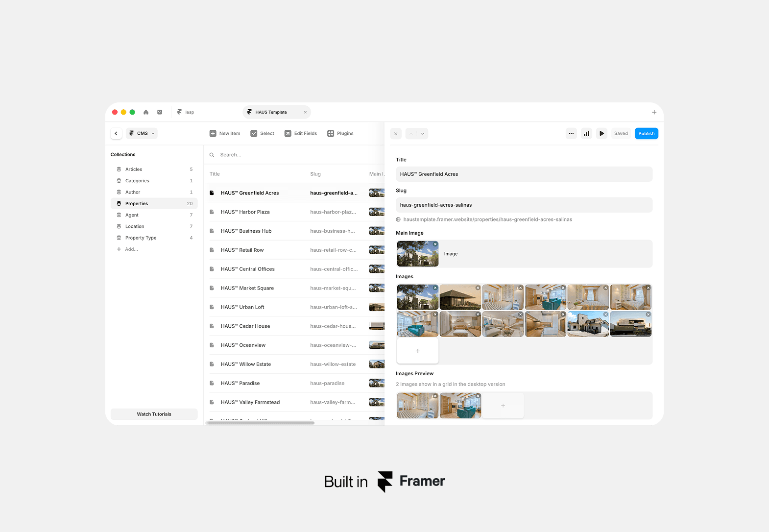769x532 pixels.
Task: Expand the CMS dropdown
Action: point(142,133)
